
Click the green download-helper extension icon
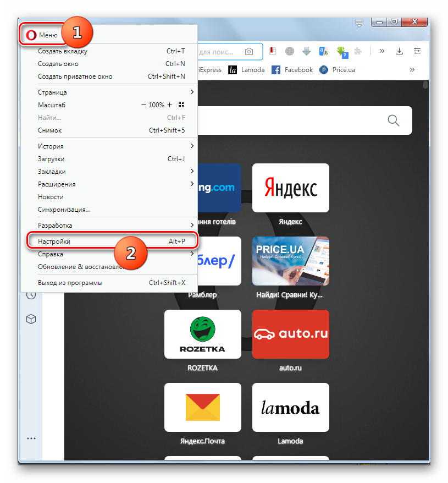(342, 52)
